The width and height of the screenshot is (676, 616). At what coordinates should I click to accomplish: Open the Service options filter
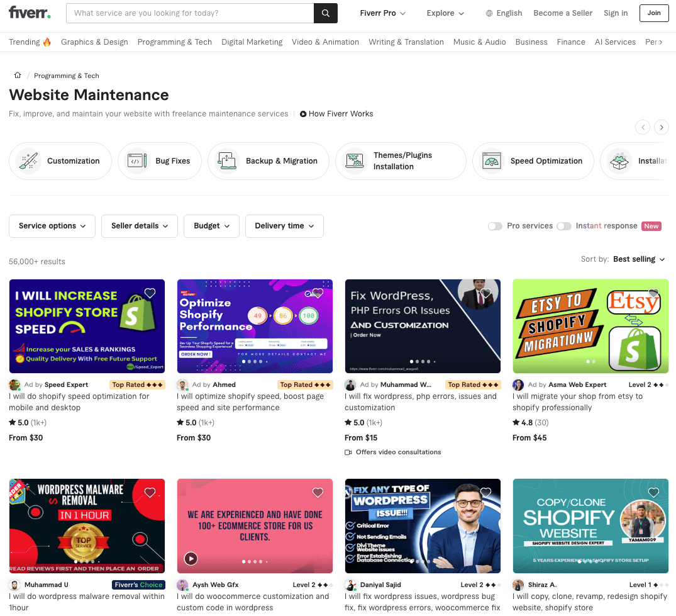point(52,226)
